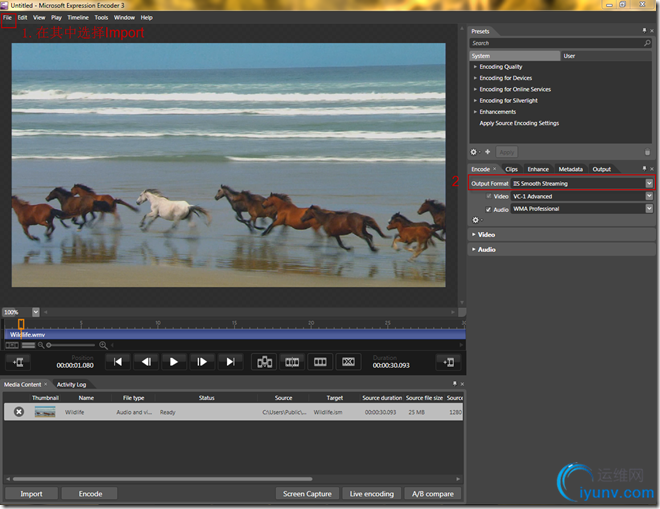This screenshot has width=660, height=509.
Task: Click the search magnifier icon in Presets
Action: 647,43
